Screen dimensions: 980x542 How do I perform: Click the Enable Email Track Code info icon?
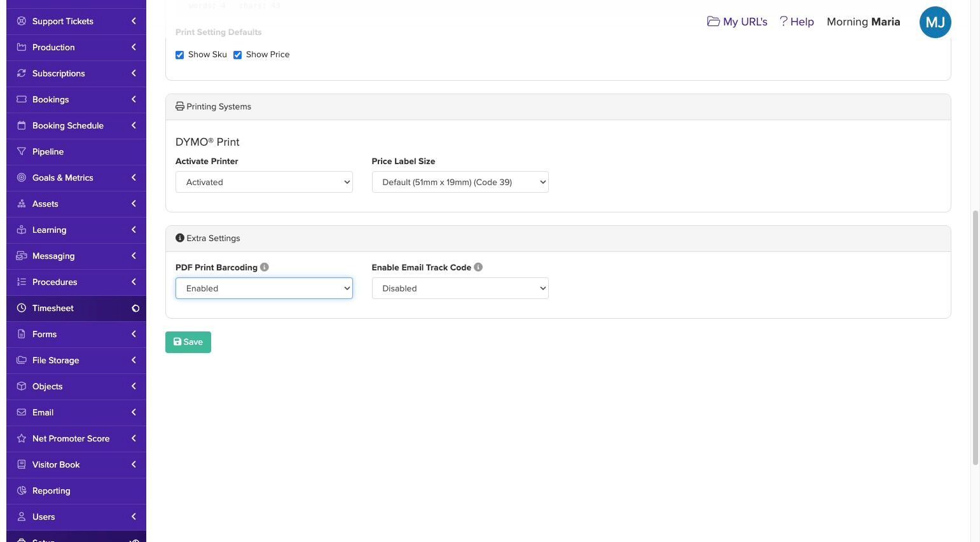click(478, 267)
